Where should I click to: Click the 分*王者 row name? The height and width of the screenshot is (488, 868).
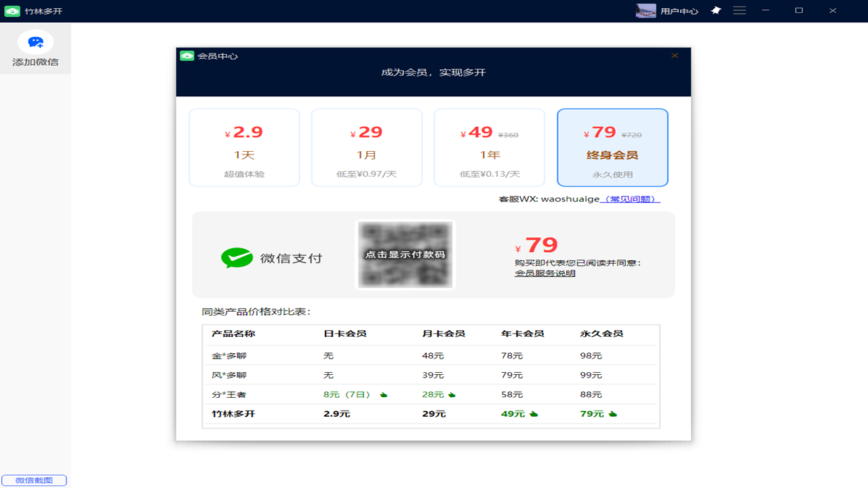(229, 394)
